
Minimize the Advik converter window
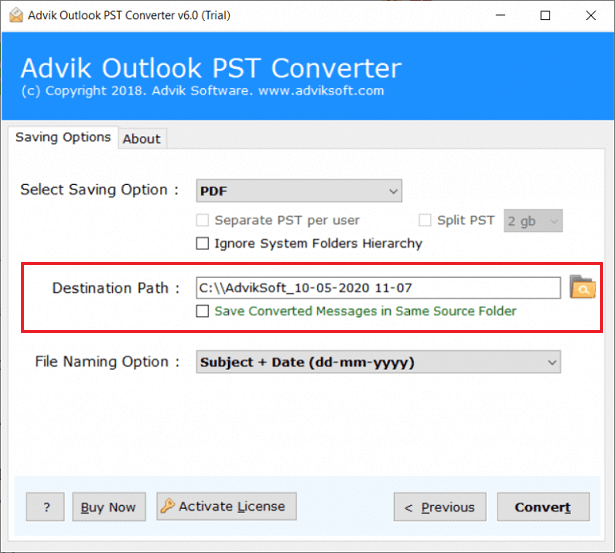pyautogui.click(x=500, y=15)
